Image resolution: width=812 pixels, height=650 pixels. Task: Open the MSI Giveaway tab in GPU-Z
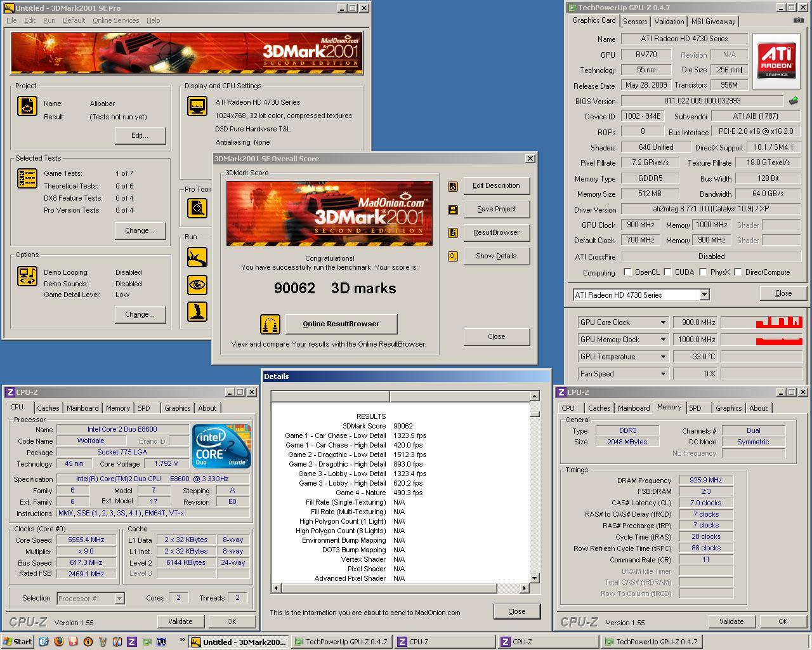click(713, 22)
